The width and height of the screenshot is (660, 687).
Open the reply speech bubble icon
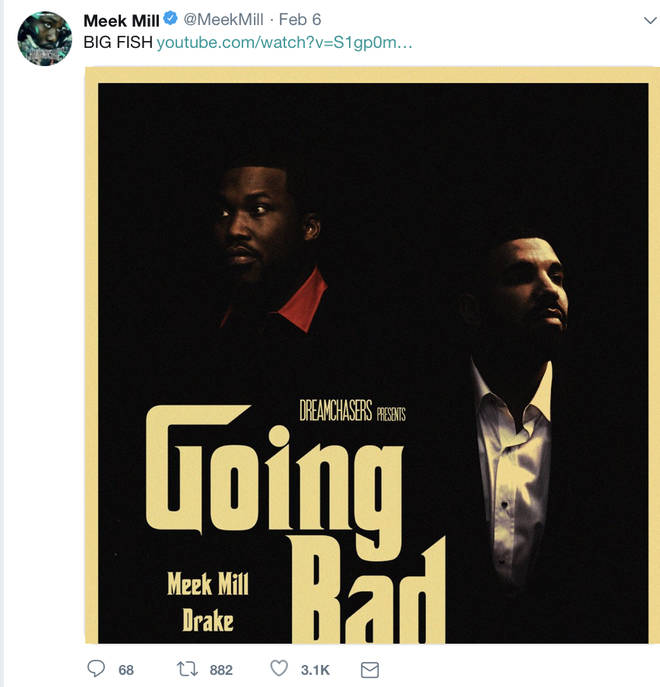click(x=96, y=669)
